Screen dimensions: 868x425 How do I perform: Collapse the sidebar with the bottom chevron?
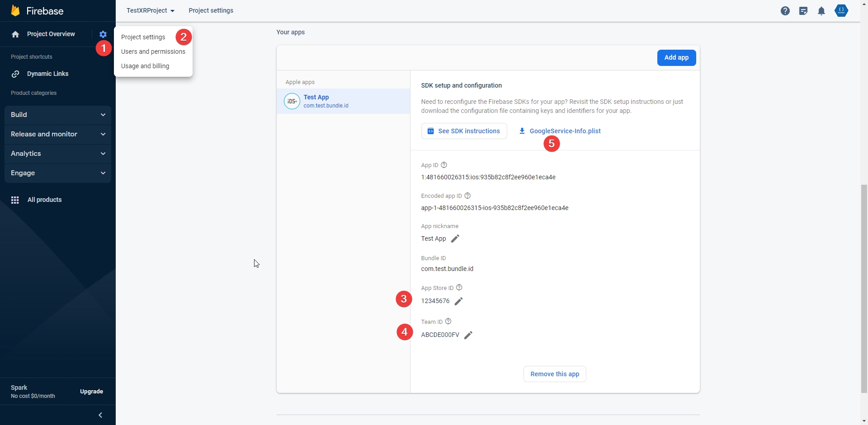coord(100,415)
